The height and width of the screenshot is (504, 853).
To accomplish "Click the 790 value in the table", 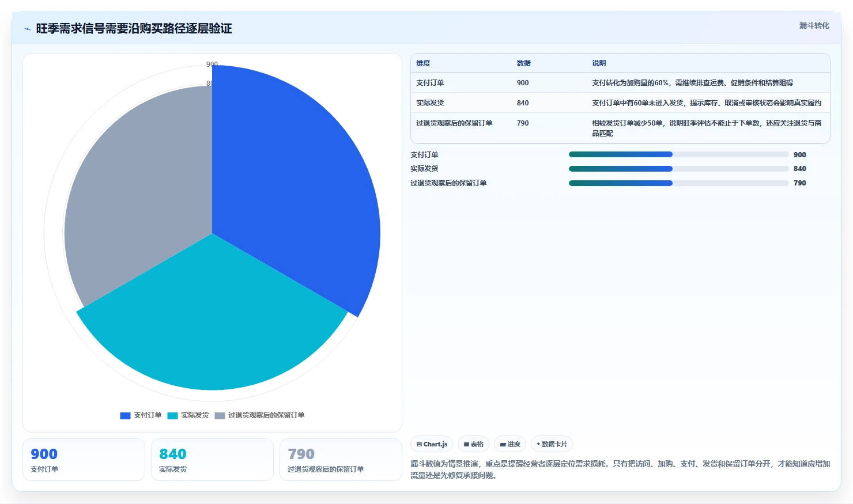I will point(523,123).
